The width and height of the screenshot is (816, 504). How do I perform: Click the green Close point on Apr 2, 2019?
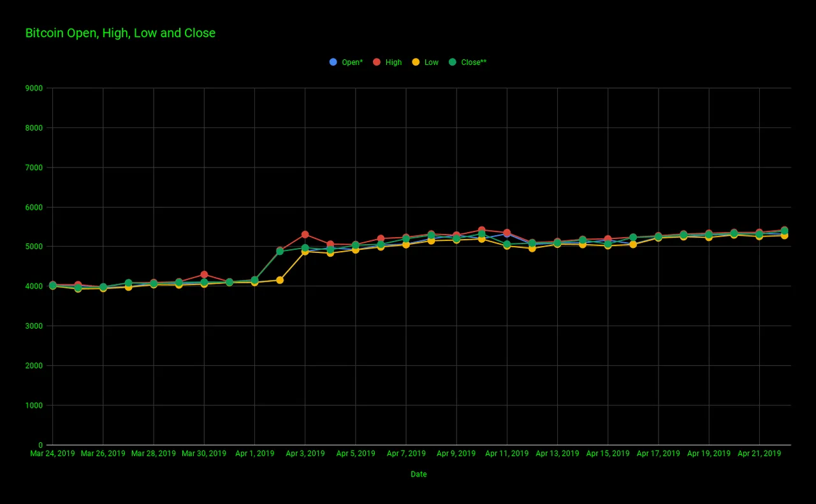point(280,252)
